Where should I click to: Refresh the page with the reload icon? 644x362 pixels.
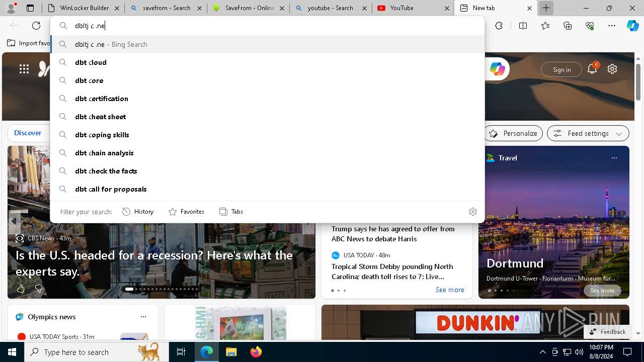[36, 26]
